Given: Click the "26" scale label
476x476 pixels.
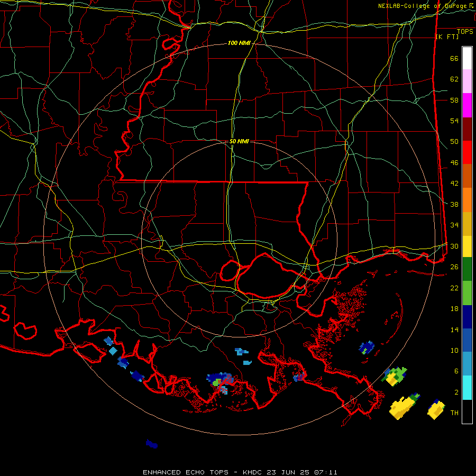Looking at the screenshot, I should (454, 267).
